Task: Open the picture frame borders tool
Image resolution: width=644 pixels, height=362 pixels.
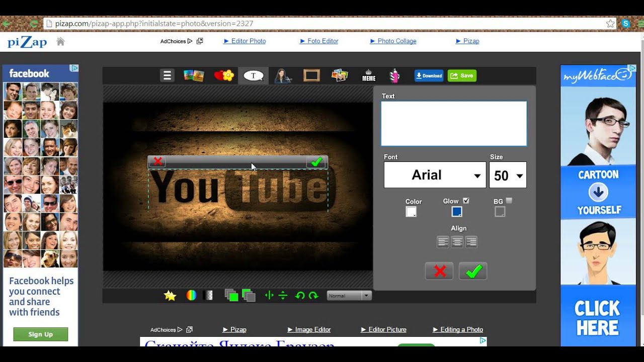Action: click(311, 75)
